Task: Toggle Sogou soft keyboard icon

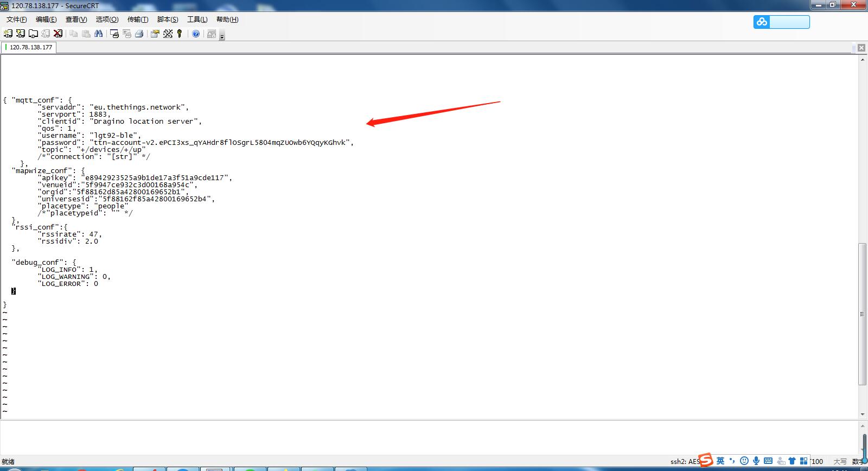Action: point(768,461)
